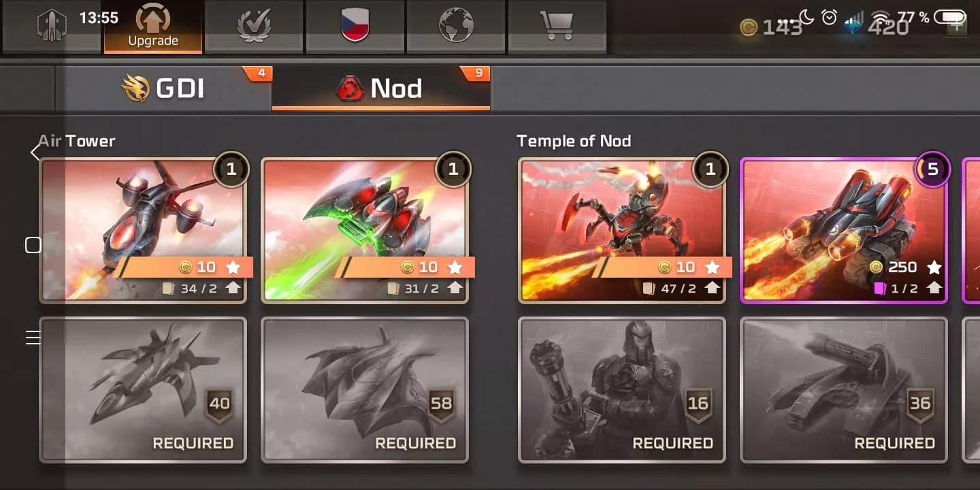Upgrade helicopter unit for 10 coins
Image resolution: width=980 pixels, height=490 pixels.
click(184, 267)
